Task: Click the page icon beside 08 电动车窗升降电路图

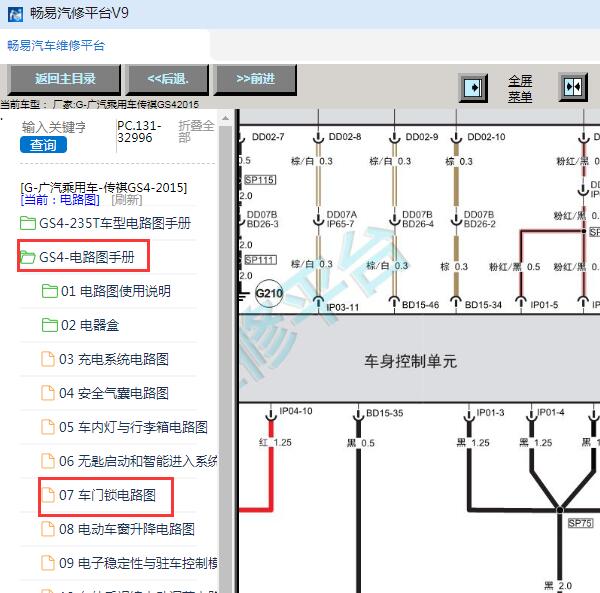Action: point(48,529)
